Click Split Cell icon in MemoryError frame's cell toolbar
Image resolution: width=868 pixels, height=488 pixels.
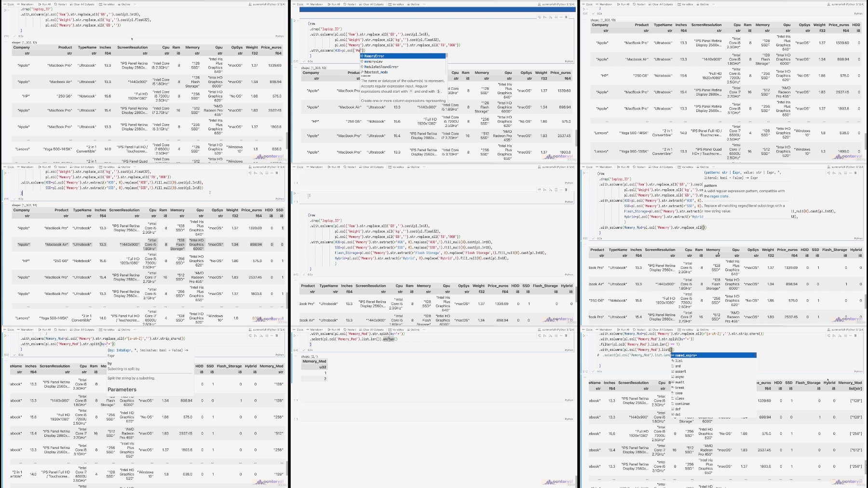556,17
